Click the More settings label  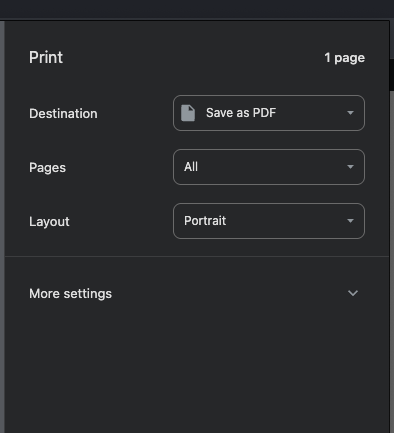pos(70,294)
